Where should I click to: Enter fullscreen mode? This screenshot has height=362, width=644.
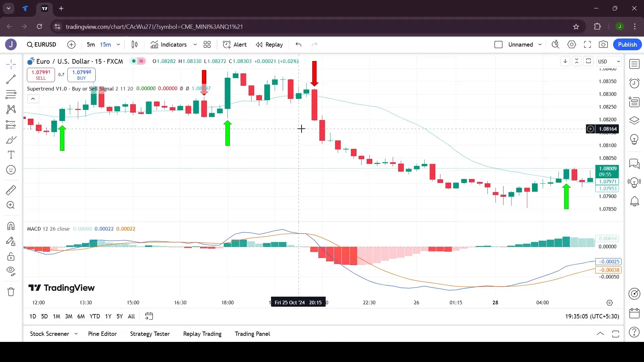pyautogui.click(x=588, y=45)
